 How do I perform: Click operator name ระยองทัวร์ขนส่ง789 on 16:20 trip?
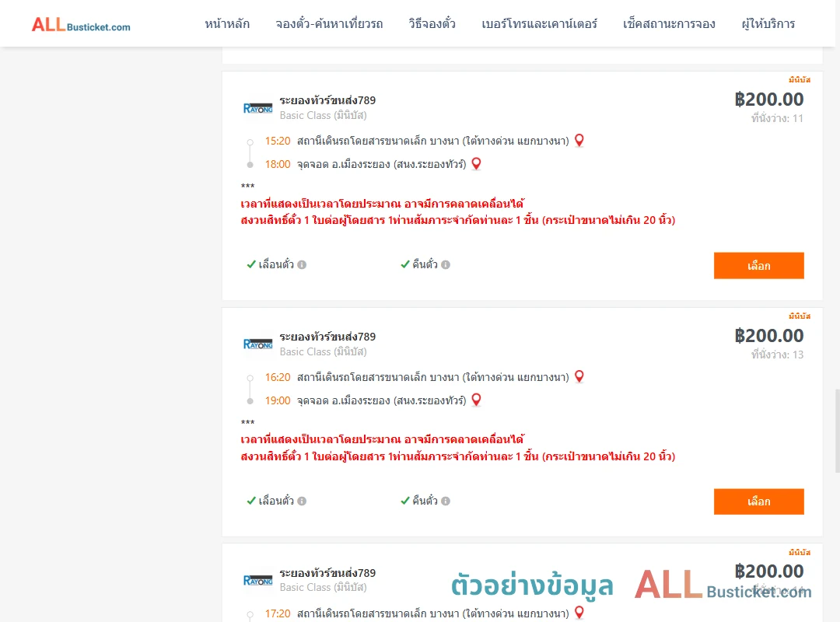tap(327, 337)
